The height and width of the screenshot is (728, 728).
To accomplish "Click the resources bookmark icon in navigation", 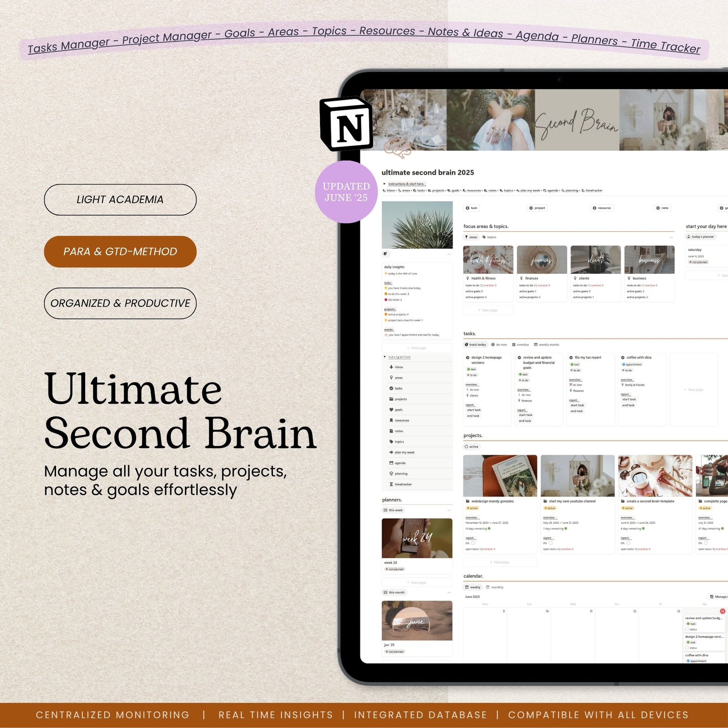I will 391,420.
